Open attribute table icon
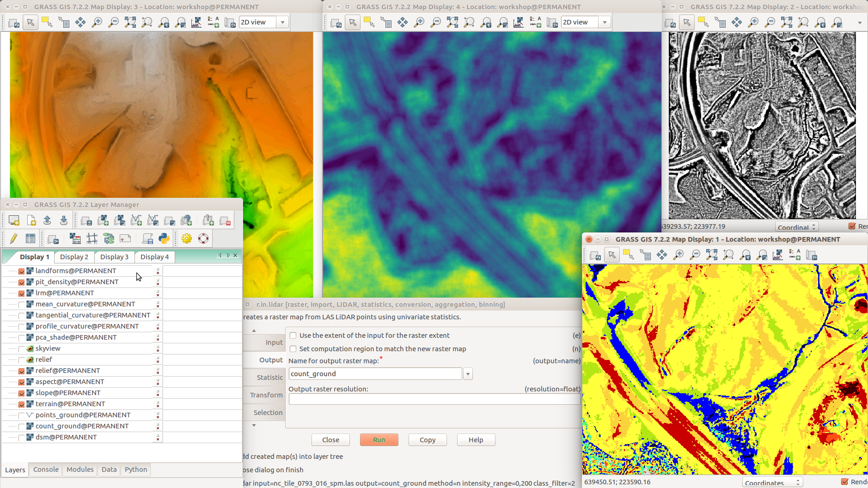868x488 pixels. [31, 238]
